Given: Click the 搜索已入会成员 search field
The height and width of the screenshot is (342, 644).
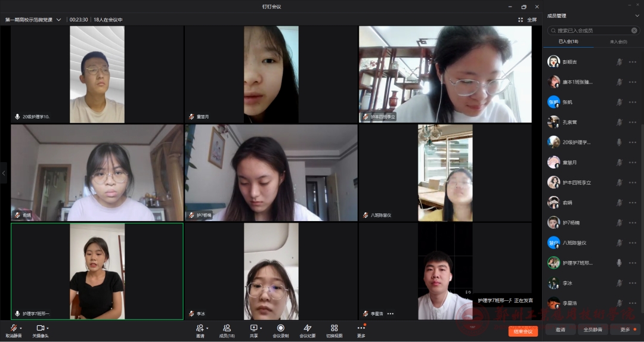Looking at the screenshot, I should [590, 30].
